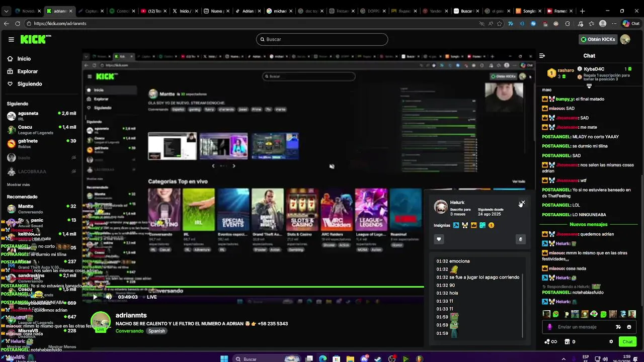The image size is (644, 362).
Task: Click Conversando category under stream title
Action: point(129,331)
